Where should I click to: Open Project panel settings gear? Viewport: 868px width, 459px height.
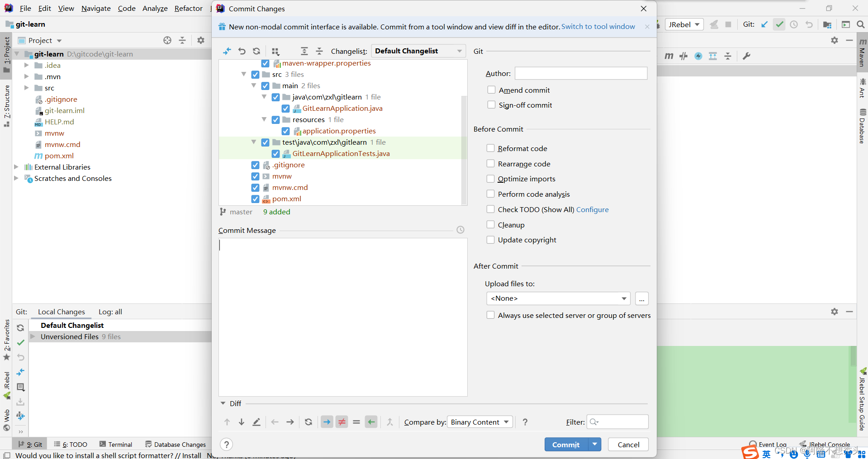click(x=201, y=40)
